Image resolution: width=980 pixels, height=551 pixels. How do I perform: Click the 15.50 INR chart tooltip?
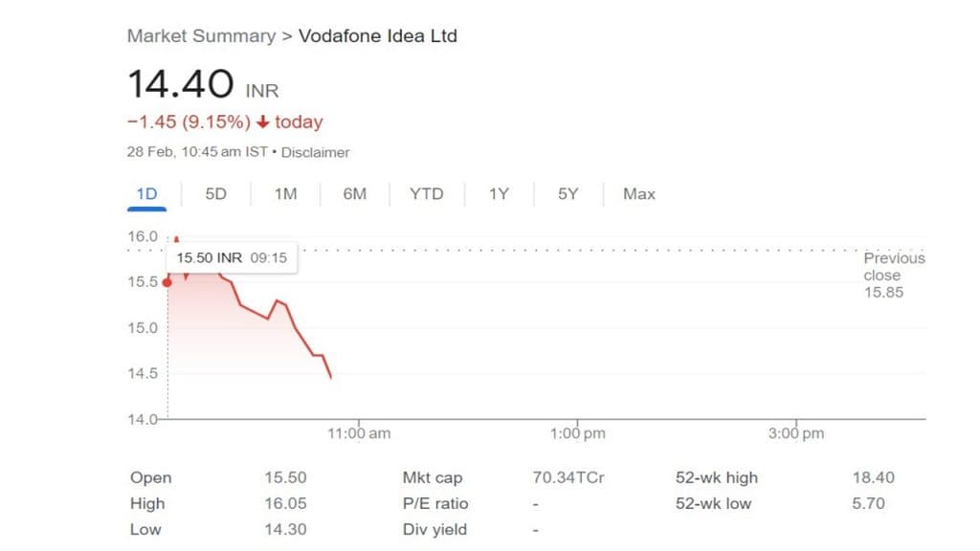click(x=231, y=258)
